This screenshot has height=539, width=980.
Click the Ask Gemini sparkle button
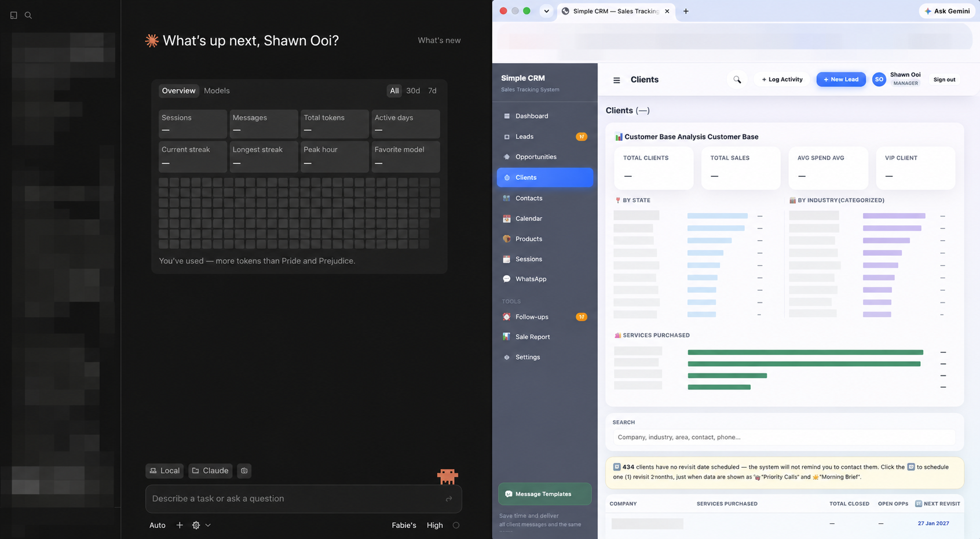(948, 11)
